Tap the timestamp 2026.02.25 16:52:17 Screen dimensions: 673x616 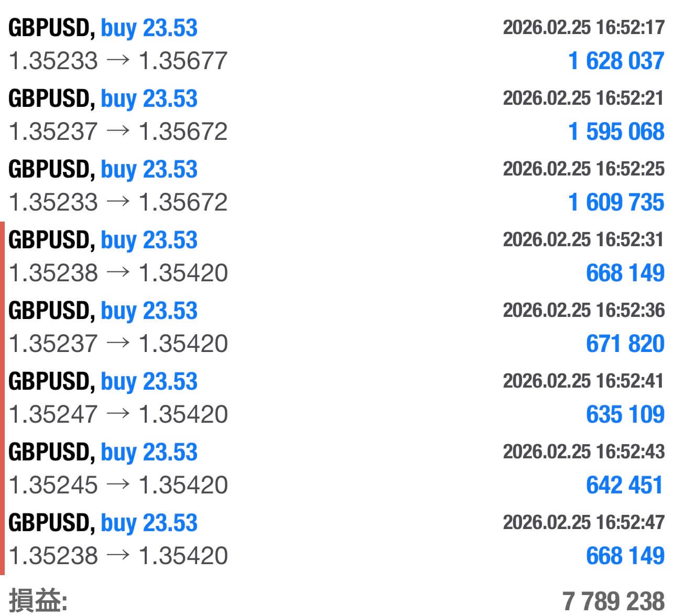(583, 27)
